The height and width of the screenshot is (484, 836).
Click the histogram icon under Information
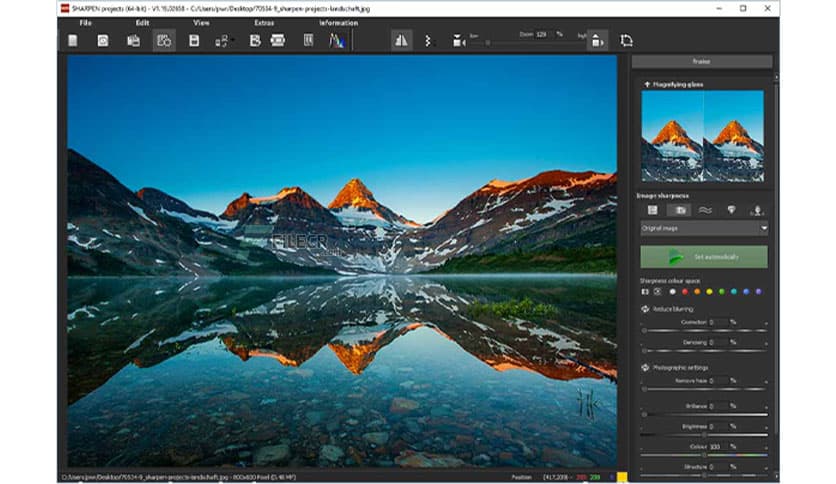coord(335,41)
